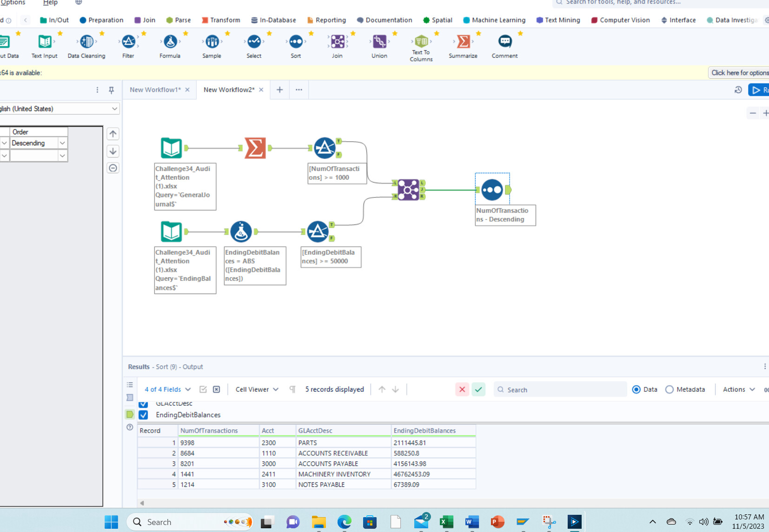The width and height of the screenshot is (769, 532).
Task: Open the Transform tool category
Action: pyautogui.click(x=221, y=20)
